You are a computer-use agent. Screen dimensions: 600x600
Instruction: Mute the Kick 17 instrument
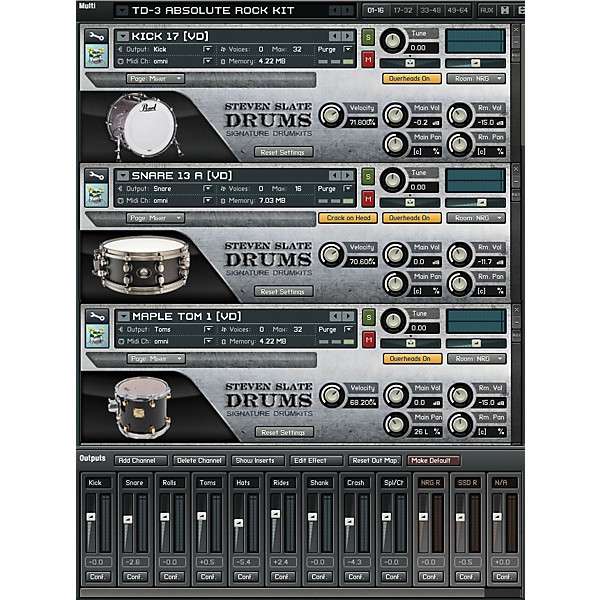click(368, 59)
